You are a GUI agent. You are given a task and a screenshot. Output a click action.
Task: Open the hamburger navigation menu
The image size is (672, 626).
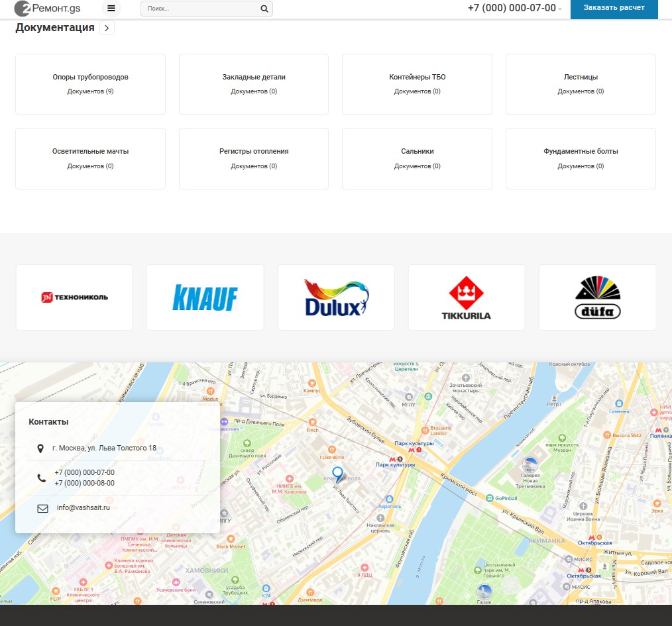pyautogui.click(x=111, y=8)
